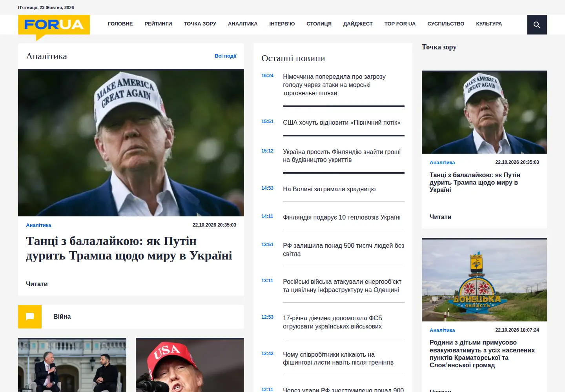Click the 16:24 timestamp in latest news
The height and width of the screenshot is (392, 565).
click(268, 76)
